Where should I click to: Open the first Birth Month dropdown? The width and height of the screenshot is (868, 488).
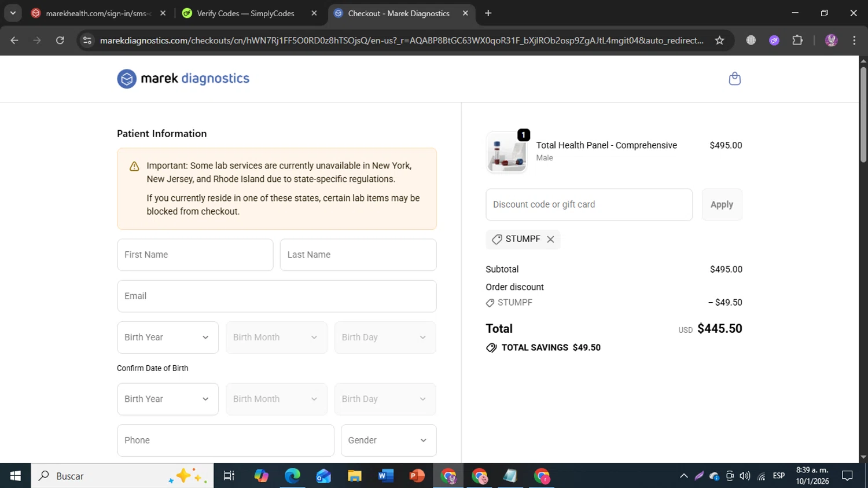(x=276, y=337)
